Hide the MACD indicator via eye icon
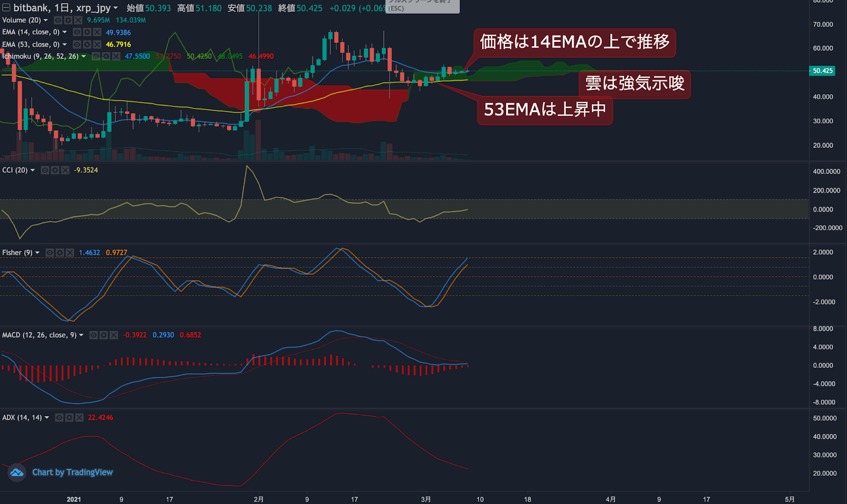This screenshot has height=504, width=847. click(x=94, y=335)
